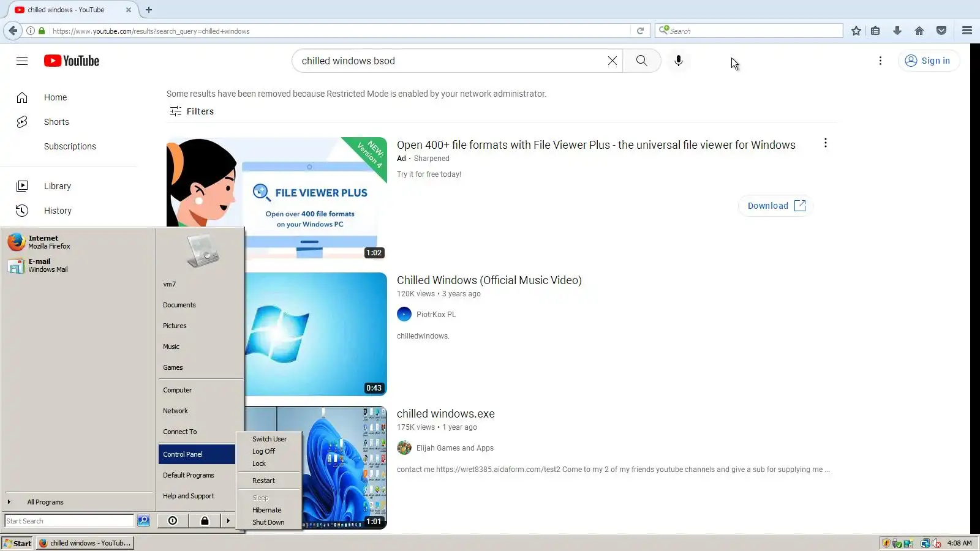This screenshot has height=551, width=980.
Task: Choose Shut Down from the power menu
Action: (x=269, y=522)
